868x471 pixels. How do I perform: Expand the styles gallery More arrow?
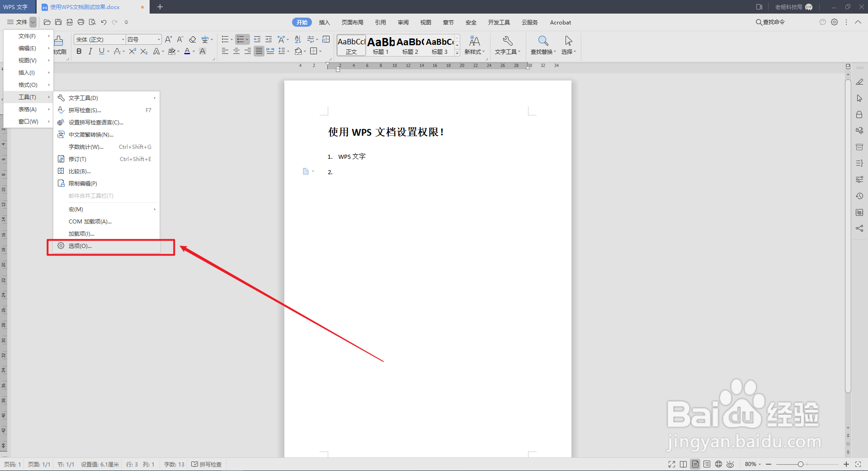[457, 52]
